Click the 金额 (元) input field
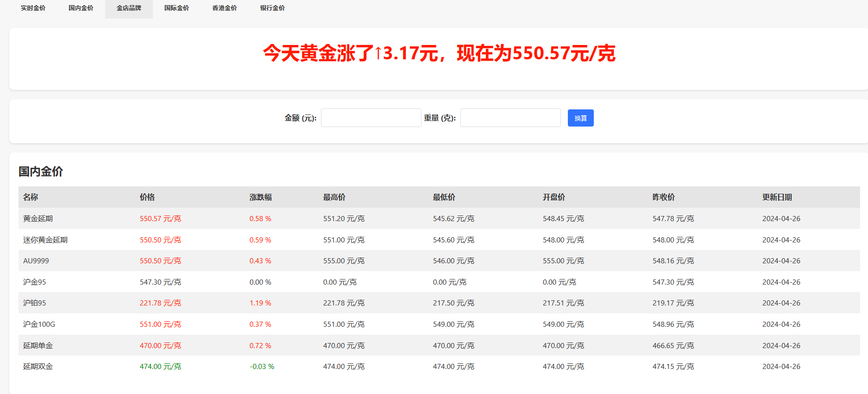The image size is (868, 394). click(371, 118)
